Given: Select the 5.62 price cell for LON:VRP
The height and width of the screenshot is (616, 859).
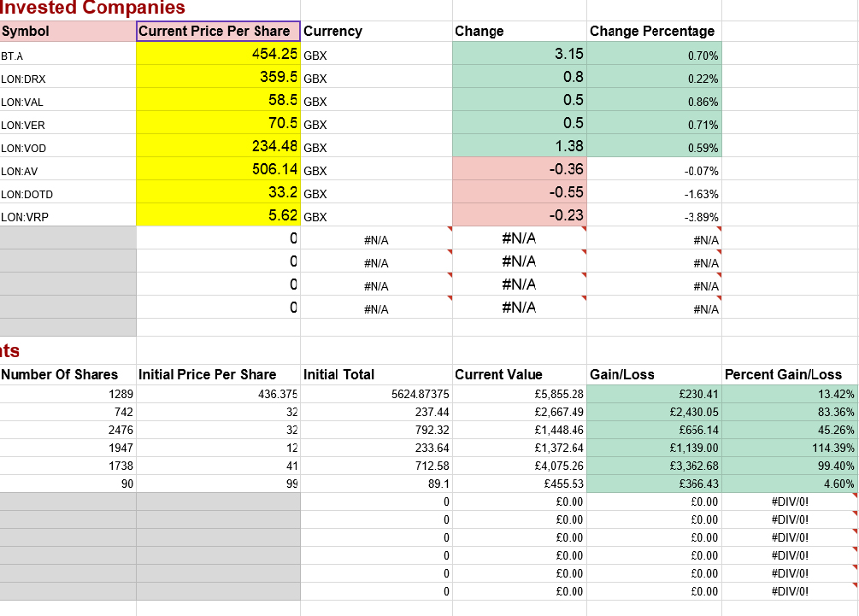Looking at the screenshot, I should [218, 216].
